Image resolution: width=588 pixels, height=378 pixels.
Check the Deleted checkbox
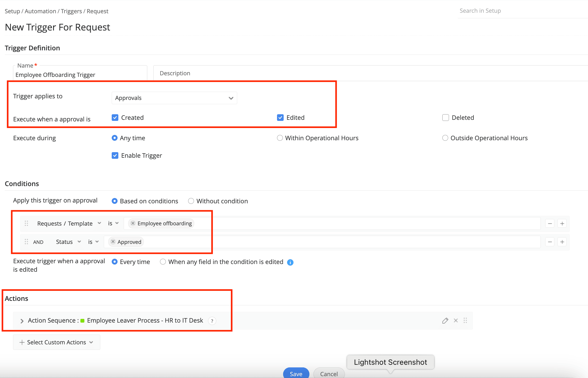pyautogui.click(x=446, y=117)
